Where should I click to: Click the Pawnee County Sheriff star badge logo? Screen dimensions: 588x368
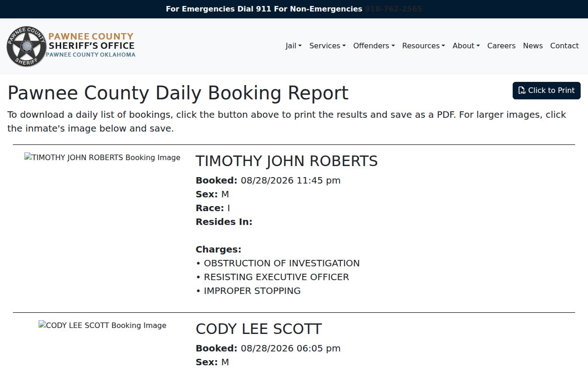tap(27, 46)
